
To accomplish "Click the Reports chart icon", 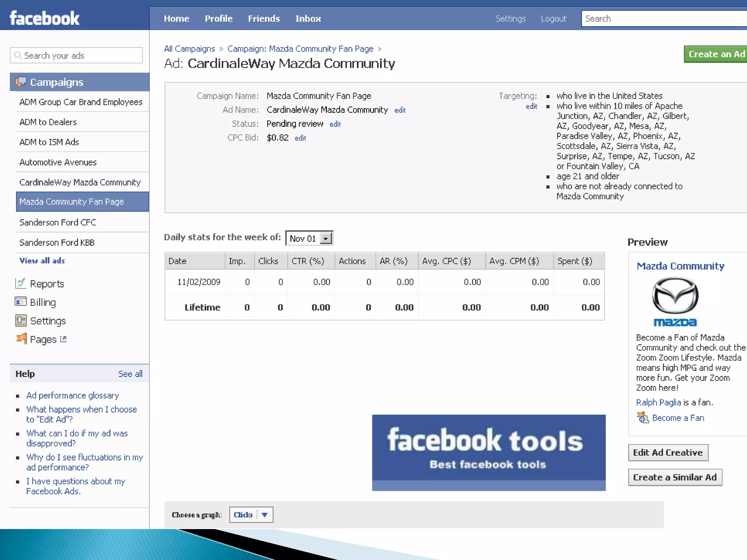I will coord(20,283).
